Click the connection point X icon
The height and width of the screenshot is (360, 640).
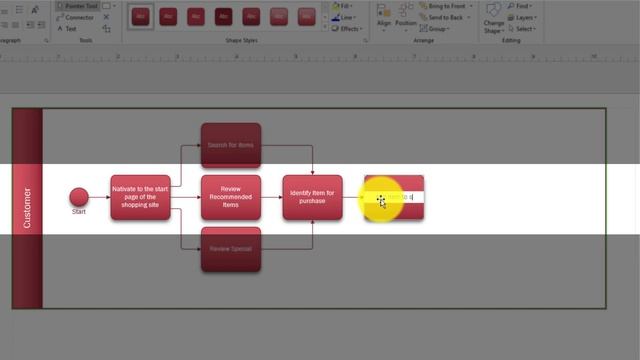click(x=106, y=17)
